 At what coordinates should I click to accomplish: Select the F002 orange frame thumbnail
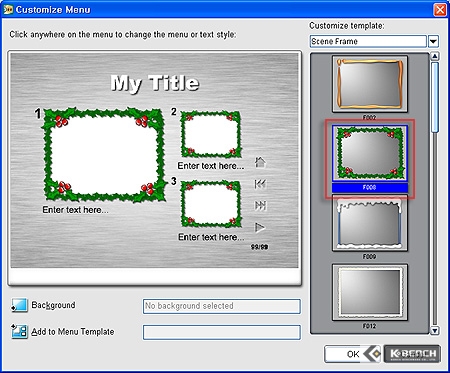pos(370,84)
